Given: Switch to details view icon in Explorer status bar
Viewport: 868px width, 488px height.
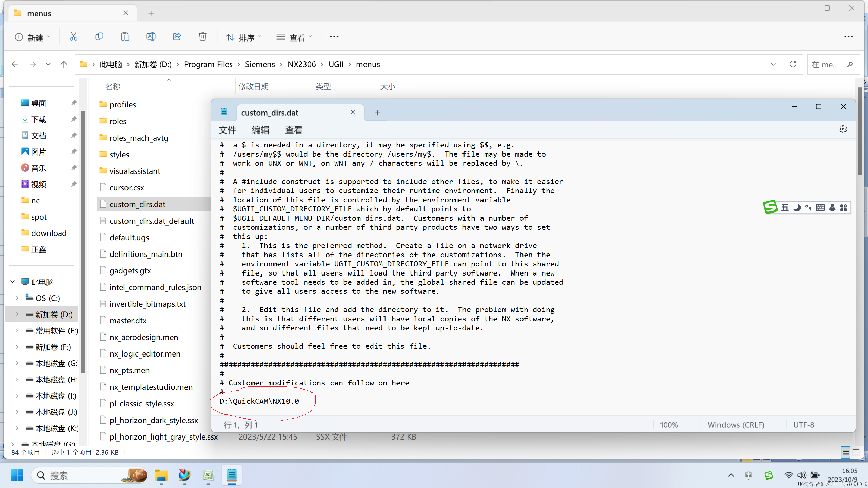Looking at the screenshot, I should click(846, 452).
